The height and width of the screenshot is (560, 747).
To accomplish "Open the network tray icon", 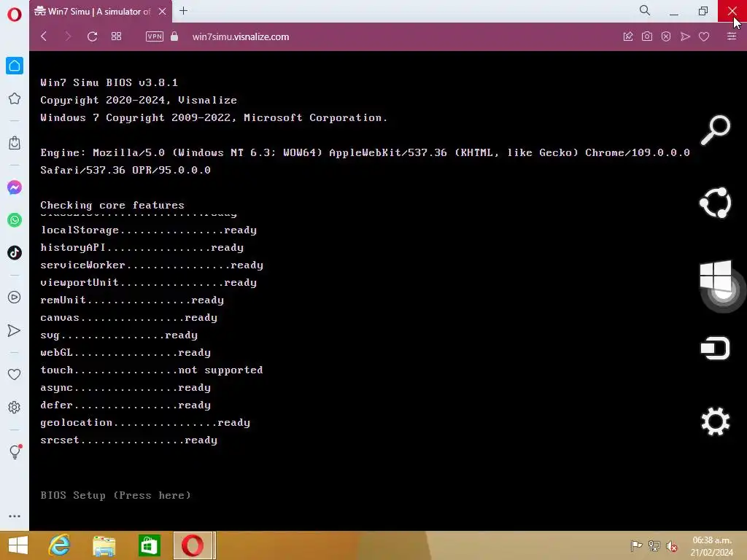I will point(654,546).
